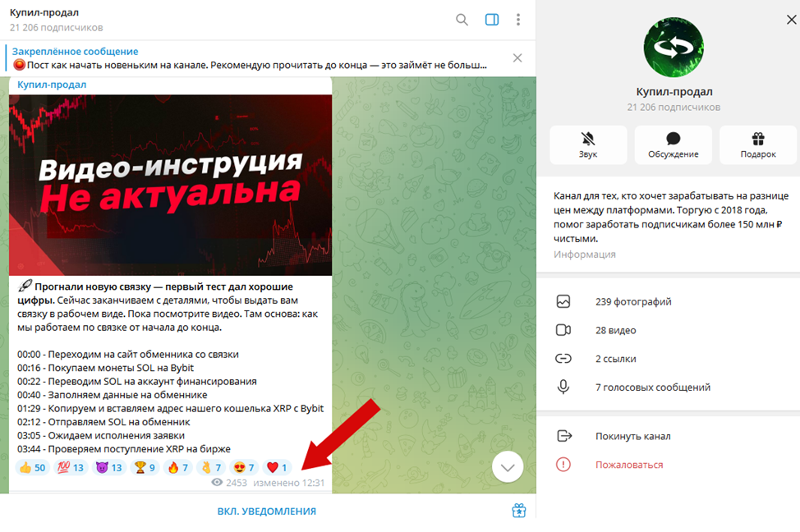This screenshot has width=800, height=532.
Task: Click the gift icon in bottom bar
Action: 519,511
